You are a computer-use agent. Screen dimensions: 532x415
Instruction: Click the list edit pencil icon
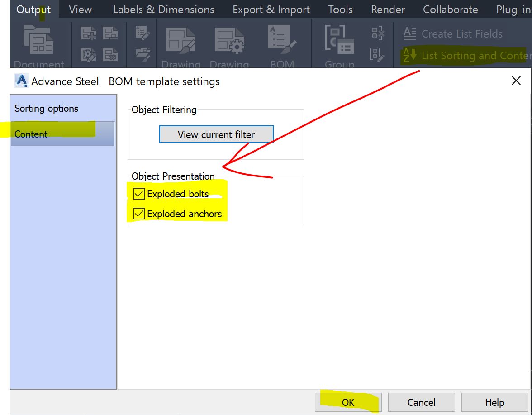142,33
